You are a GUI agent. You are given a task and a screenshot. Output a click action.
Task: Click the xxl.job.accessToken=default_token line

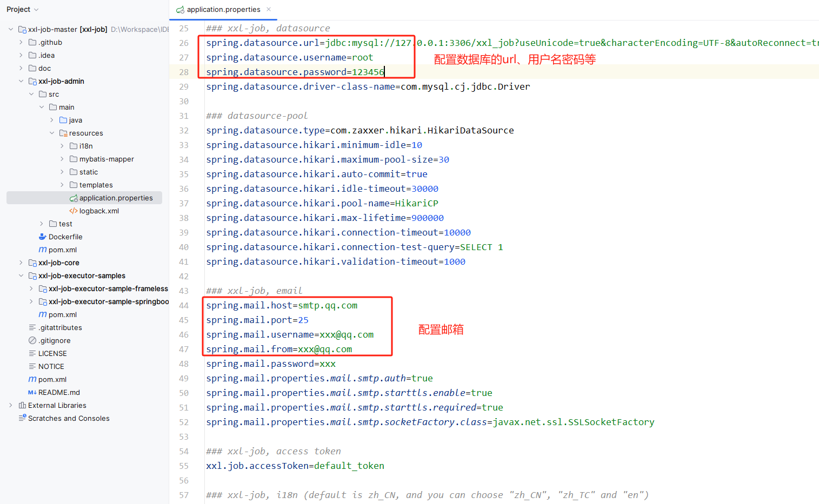(295, 466)
